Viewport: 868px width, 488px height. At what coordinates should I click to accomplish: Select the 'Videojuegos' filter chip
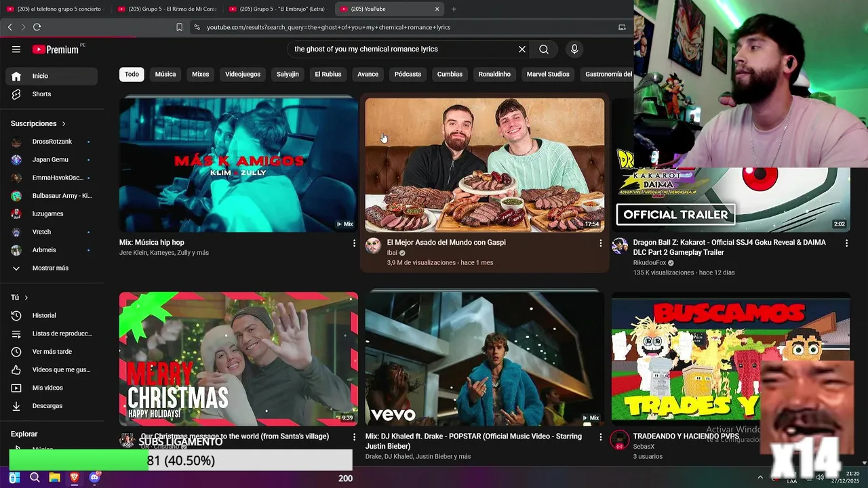click(x=243, y=74)
